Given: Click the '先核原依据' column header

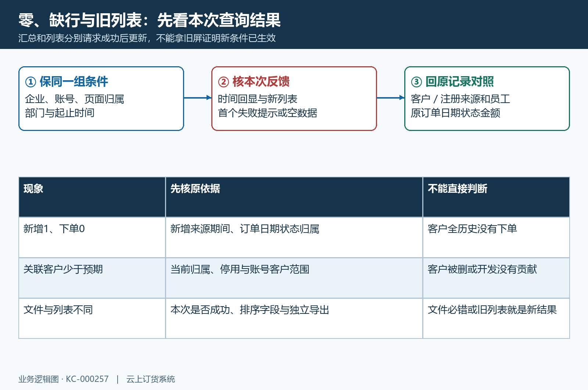Looking at the screenshot, I should (x=294, y=197).
